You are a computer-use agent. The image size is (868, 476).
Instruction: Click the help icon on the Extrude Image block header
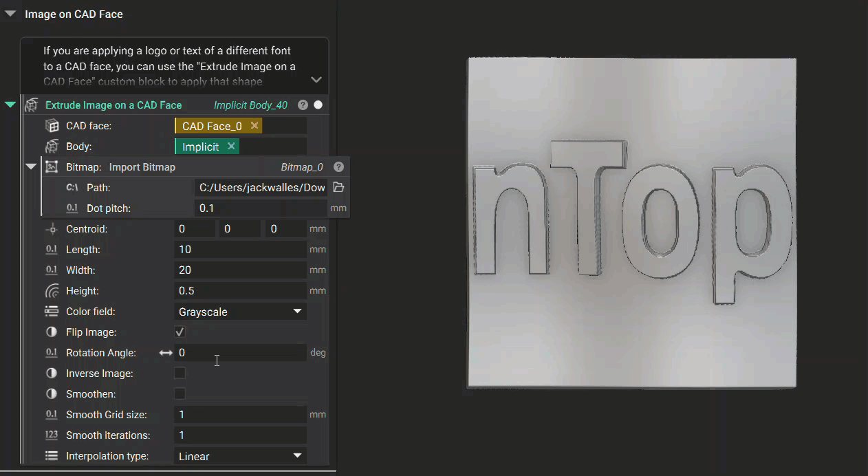(303, 105)
